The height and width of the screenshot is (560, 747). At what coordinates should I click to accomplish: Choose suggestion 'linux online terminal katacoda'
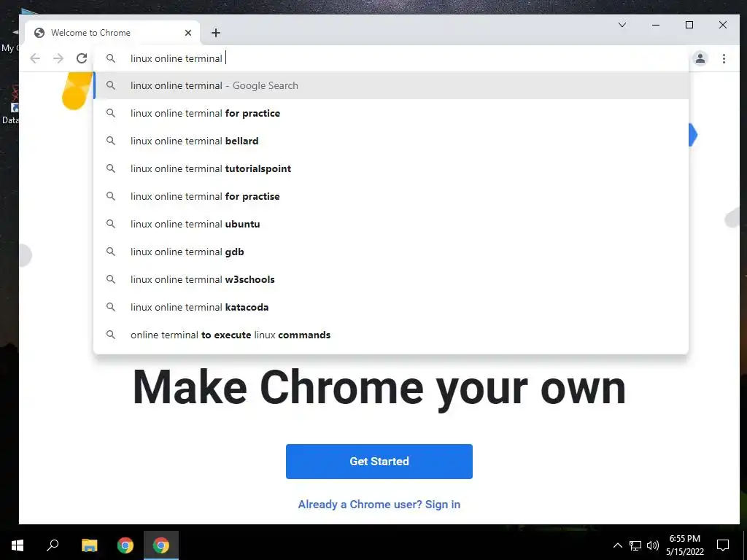click(391, 307)
